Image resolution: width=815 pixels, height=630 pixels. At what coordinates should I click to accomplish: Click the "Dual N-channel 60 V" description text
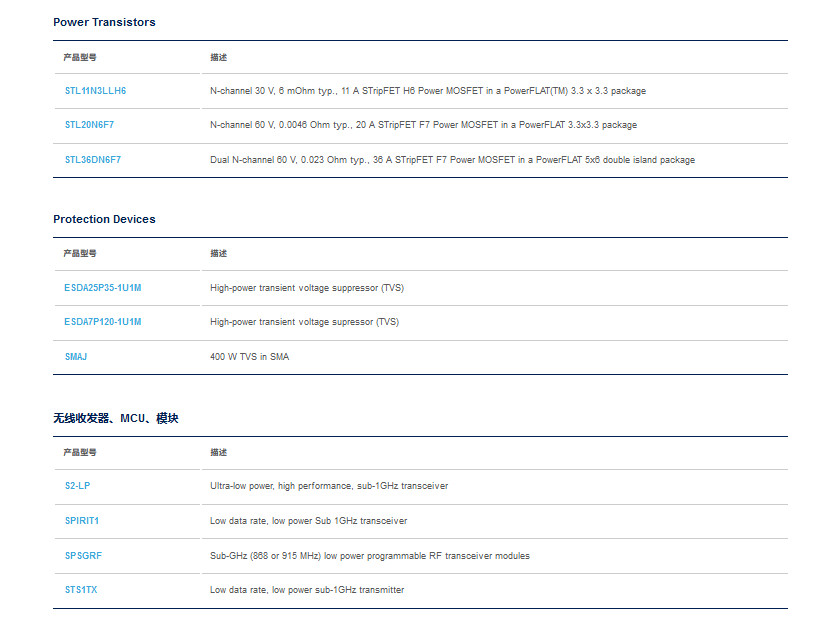point(452,160)
